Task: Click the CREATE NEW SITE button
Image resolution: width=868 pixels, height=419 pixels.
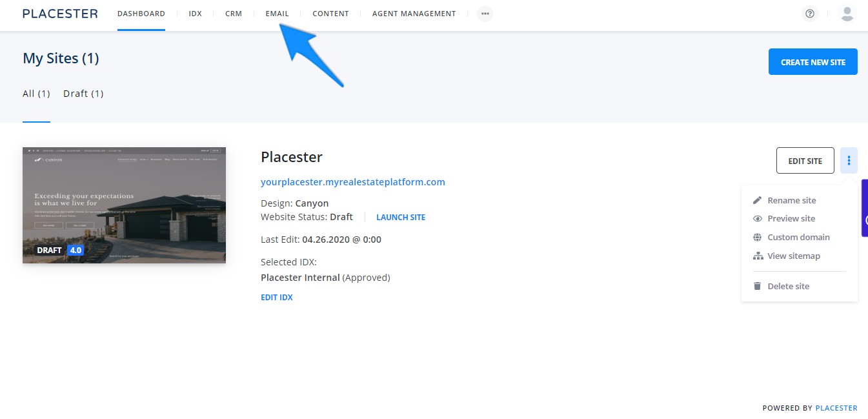Action: [813, 62]
